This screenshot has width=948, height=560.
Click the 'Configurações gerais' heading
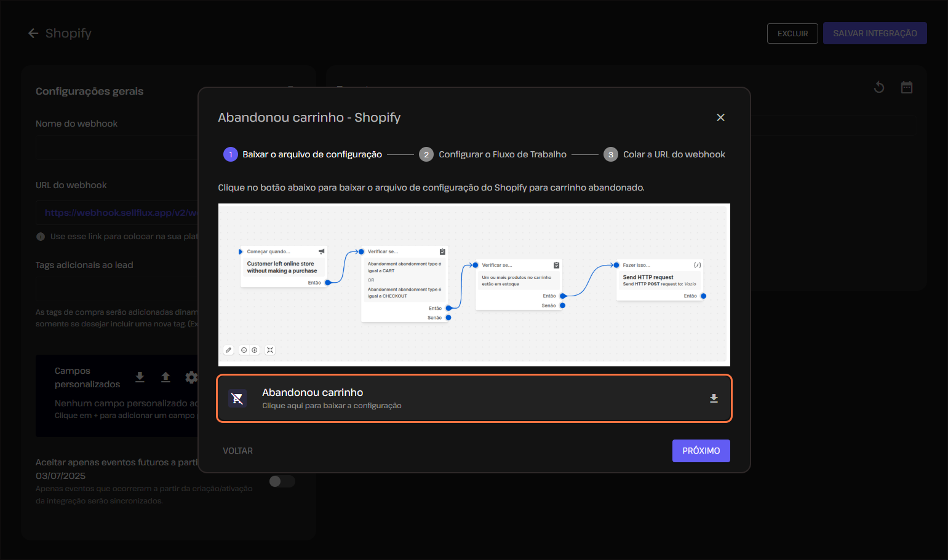pos(89,91)
